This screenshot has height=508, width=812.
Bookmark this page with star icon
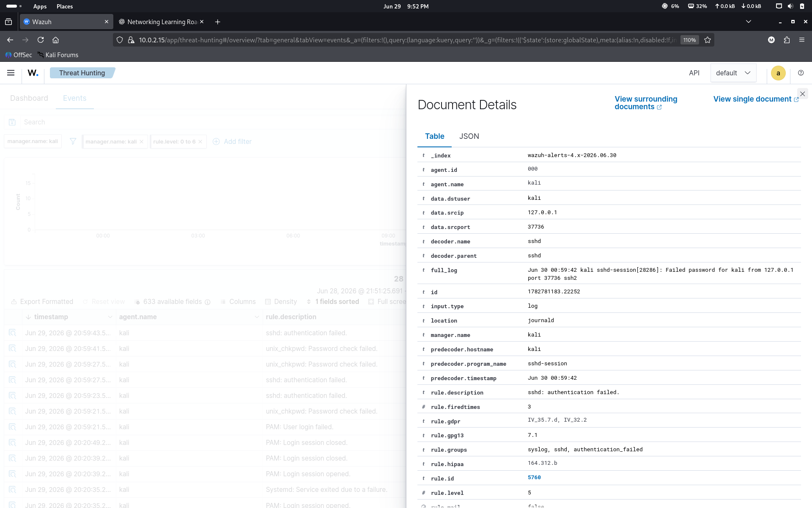(708, 40)
